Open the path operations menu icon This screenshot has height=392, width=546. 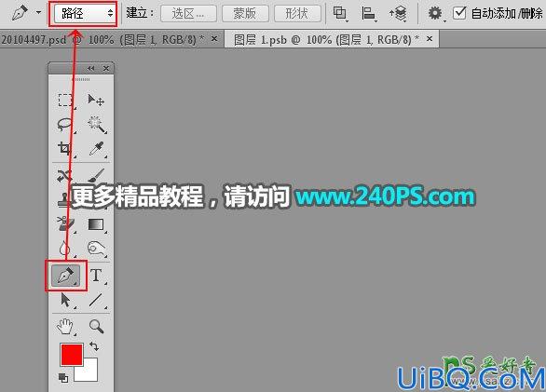(x=340, y=14)
